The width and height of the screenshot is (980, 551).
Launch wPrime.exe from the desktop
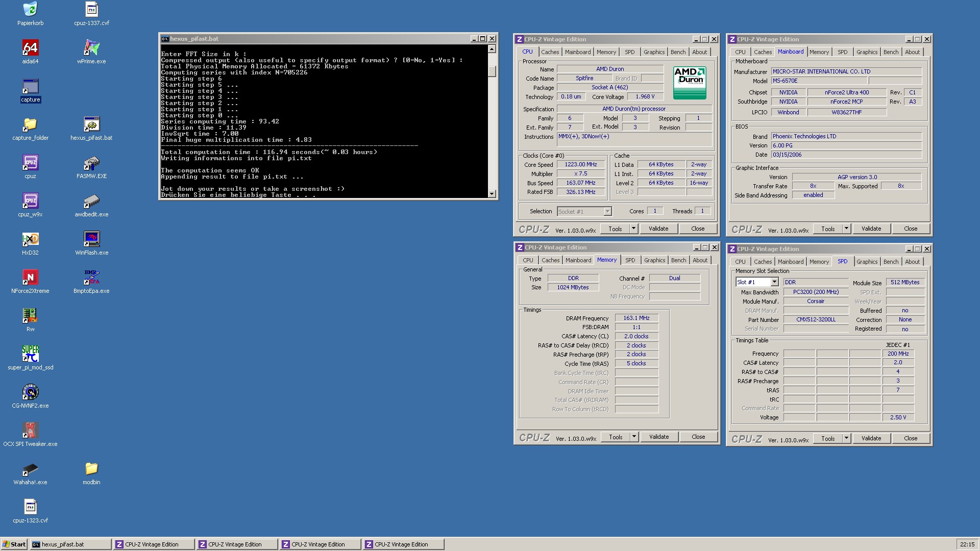(91, 47)
